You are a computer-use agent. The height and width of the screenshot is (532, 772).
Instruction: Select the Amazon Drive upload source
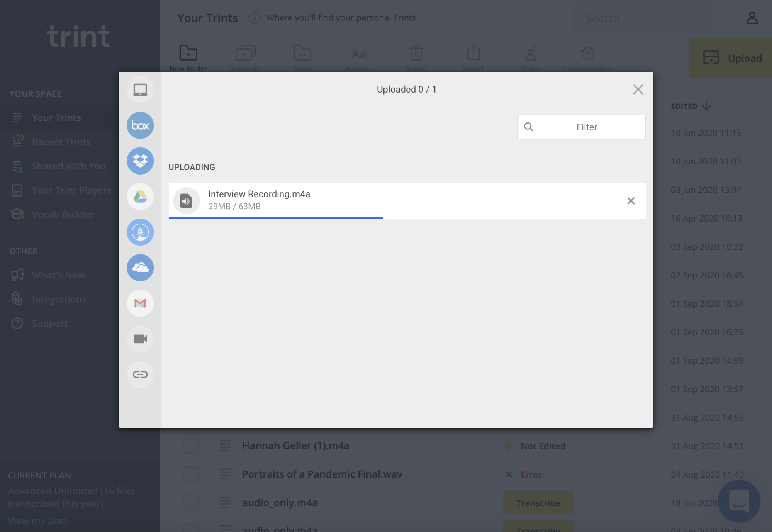click(140, 232)
